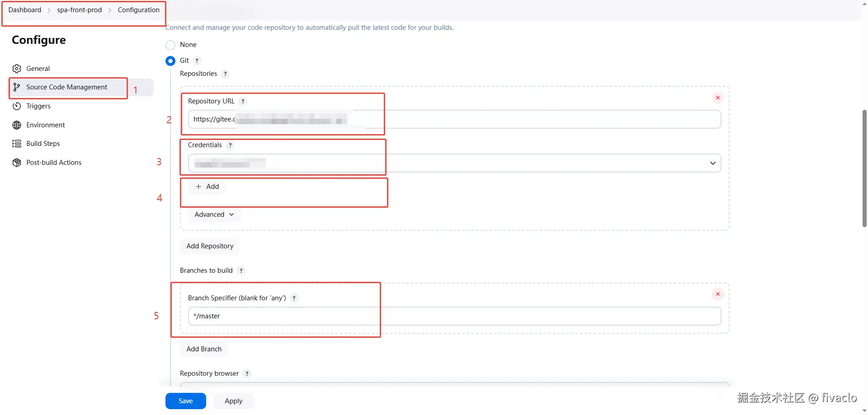Open the spa-front-prod breadcrumb link
This screenshot has height=415, width=868.
[80, 10]
